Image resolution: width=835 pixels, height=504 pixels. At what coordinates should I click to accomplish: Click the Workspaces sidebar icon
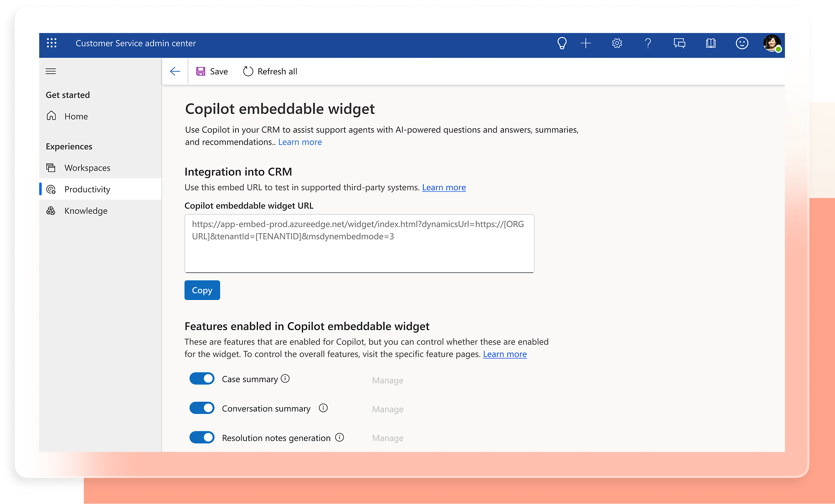point(51,167)
